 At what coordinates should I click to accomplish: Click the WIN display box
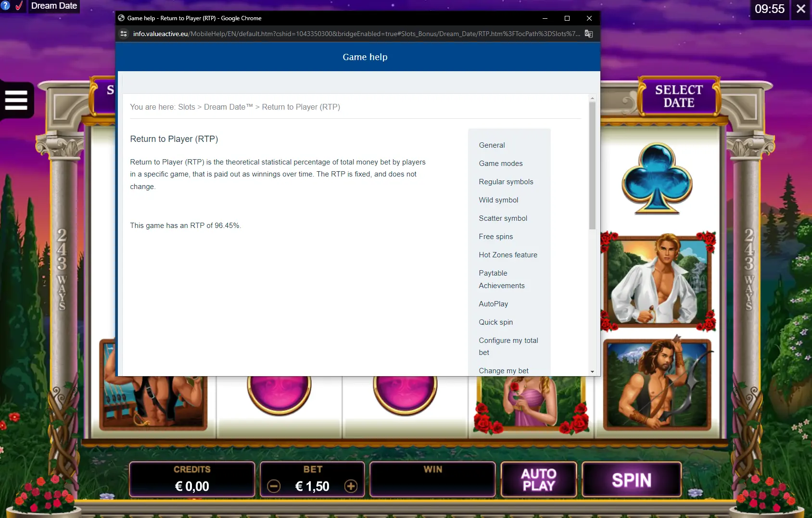click(x=432, y=480)
